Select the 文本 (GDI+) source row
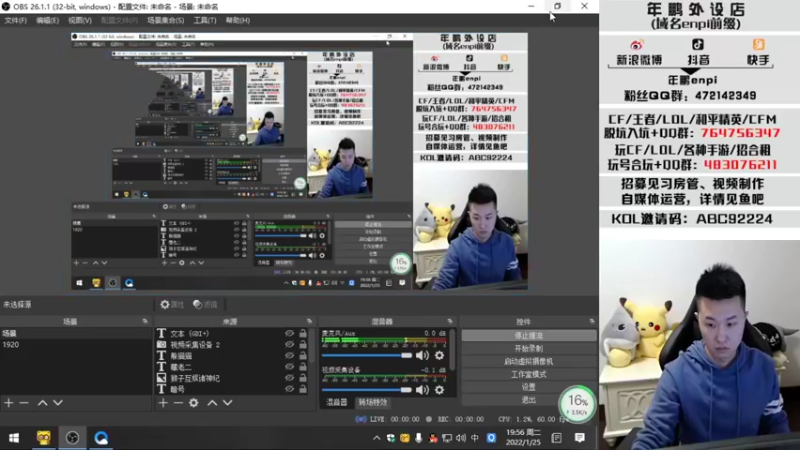This screenshot has width=800, height=450. tap(234, 333)
